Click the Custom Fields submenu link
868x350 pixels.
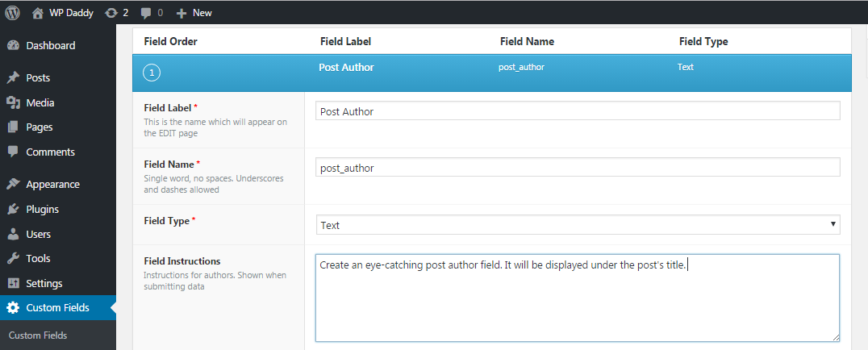click(38, 335)
